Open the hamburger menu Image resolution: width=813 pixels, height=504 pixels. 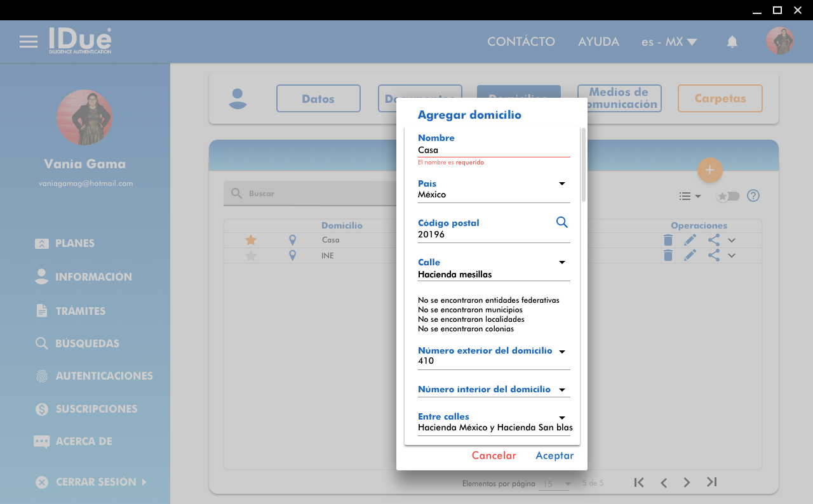[x=29, y=42]
